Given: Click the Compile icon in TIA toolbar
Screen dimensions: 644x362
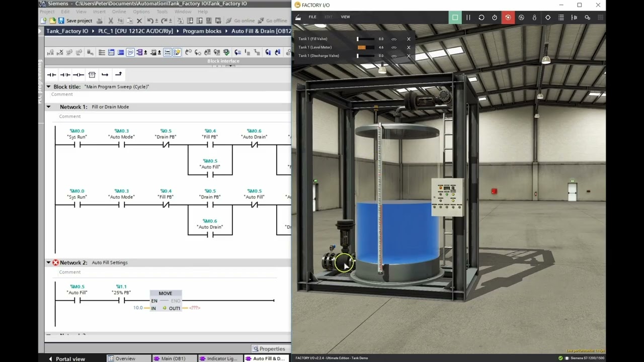Looking at the screenshot, I should (x=180, y=21).
